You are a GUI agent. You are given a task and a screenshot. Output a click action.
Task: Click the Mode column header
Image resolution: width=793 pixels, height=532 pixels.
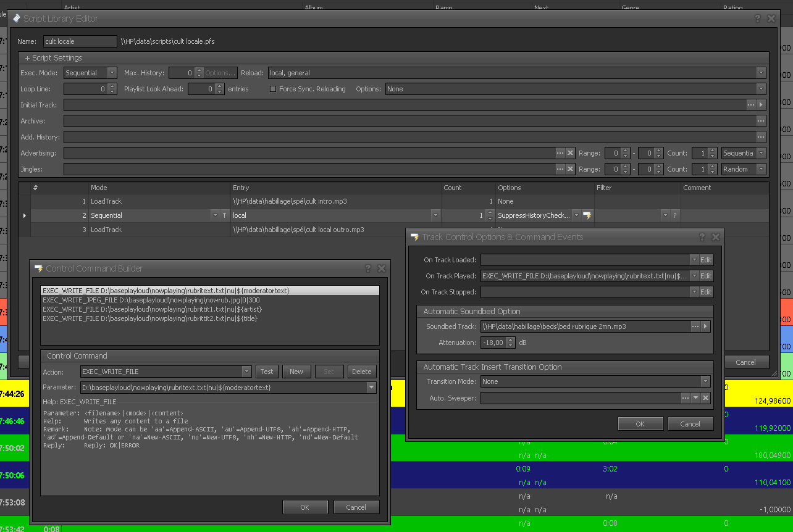[x=159, y=188]
